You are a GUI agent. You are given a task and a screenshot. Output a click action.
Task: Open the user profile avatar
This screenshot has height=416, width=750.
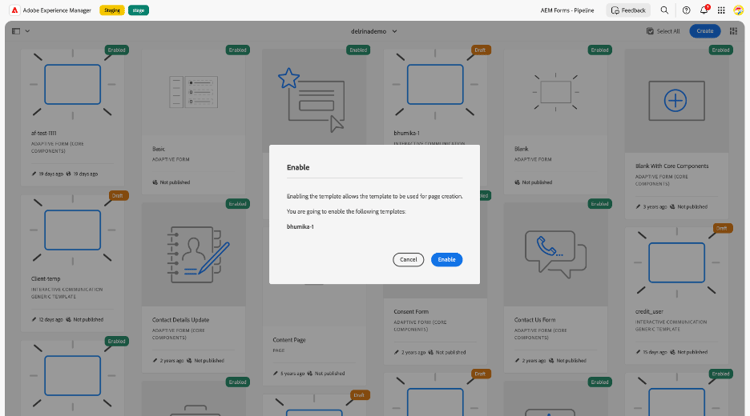point(739,10)
